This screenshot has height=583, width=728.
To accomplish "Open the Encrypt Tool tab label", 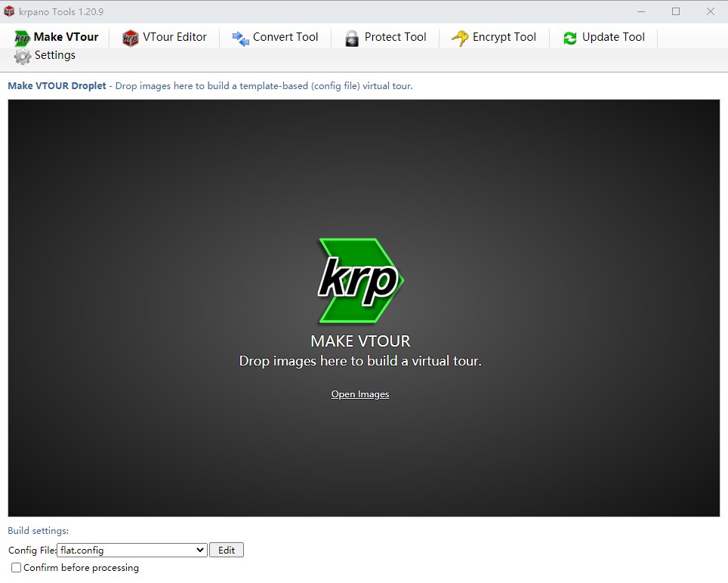I will tap(504, 37).
